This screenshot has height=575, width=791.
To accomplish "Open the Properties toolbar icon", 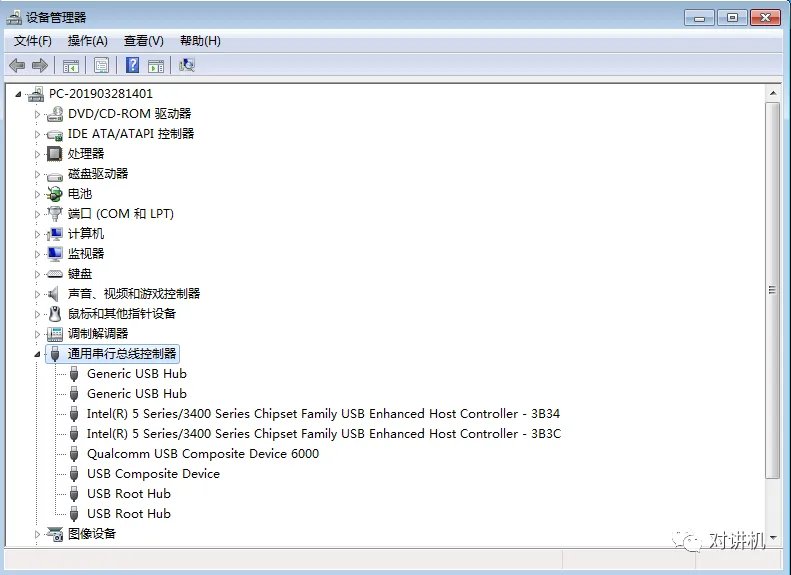I will [101, 65].
